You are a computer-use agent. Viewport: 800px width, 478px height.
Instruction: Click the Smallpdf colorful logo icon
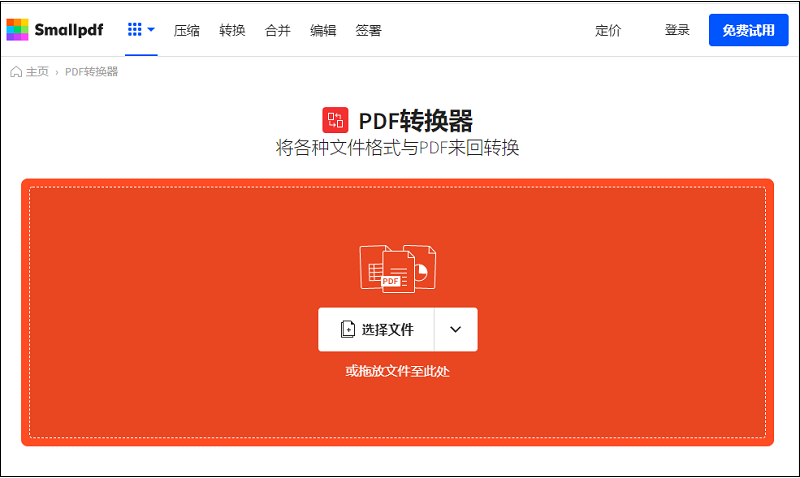click(x=17, y=30)
